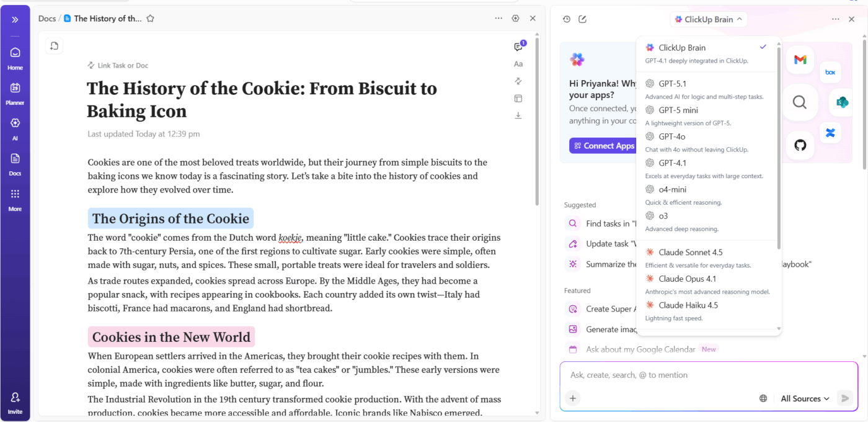868x422 pixels.
Task: Select GPT-4o in the model menu
Action: (671, 137)
